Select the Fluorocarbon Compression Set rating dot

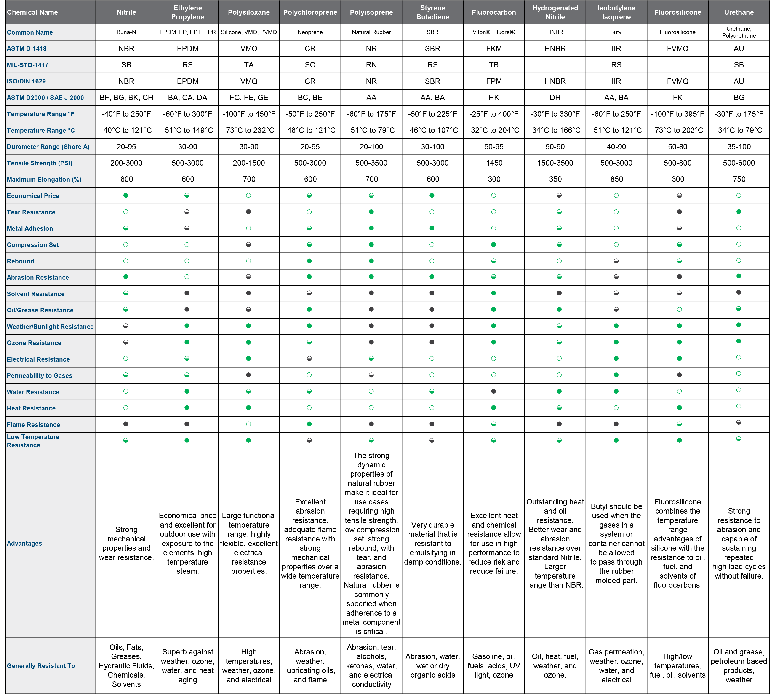pyautogui.click(x=494, y=244)
